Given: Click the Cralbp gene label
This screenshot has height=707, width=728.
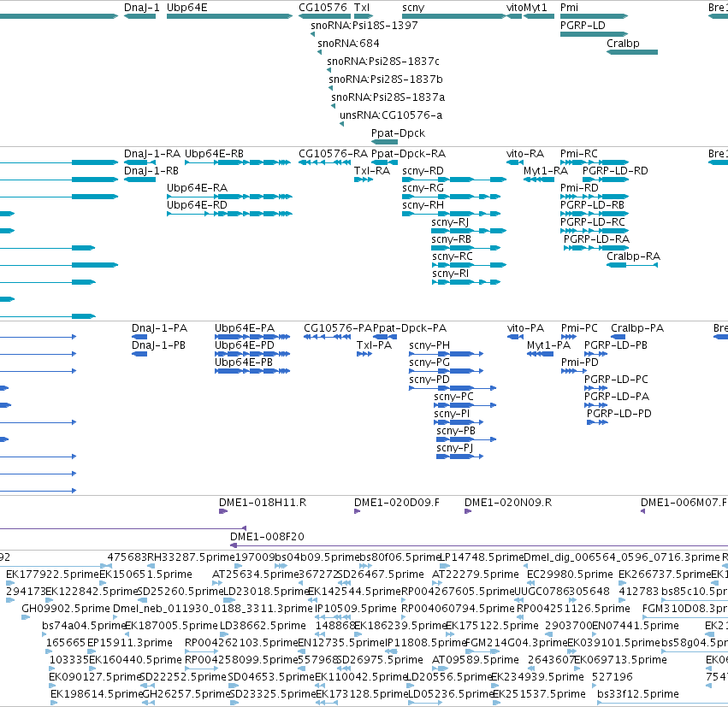Looking at the screenshot, I should 623,43.
